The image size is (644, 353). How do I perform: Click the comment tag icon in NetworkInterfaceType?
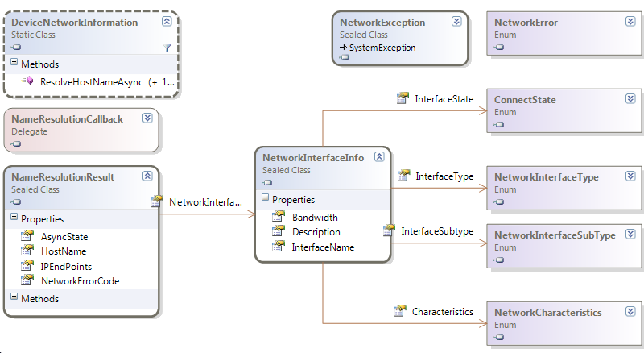coord(499,202)
